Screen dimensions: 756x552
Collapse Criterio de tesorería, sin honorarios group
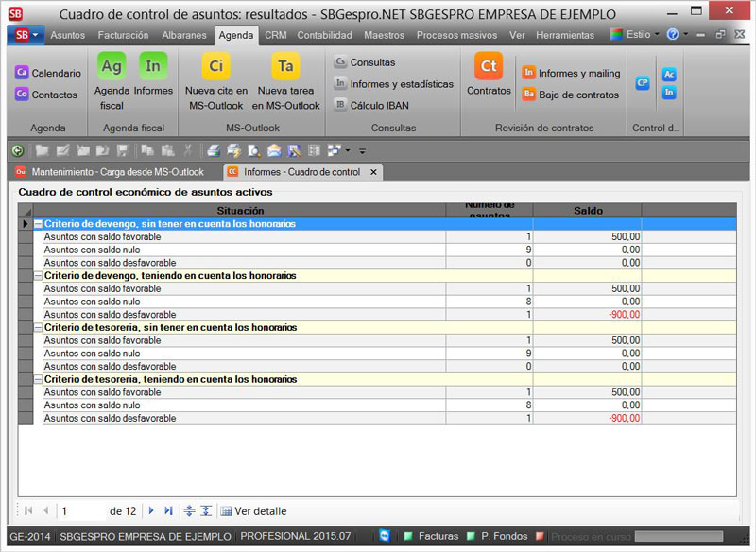pos(38,327)
